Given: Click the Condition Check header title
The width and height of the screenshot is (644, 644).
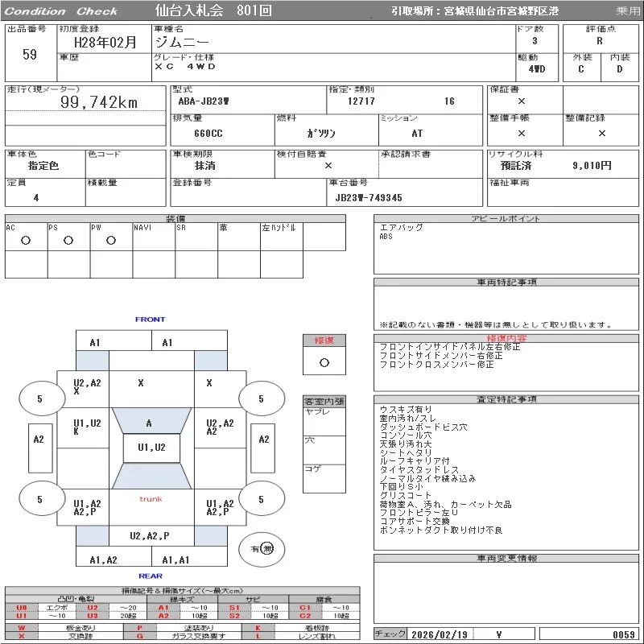Looking at the screenshot, I should (61, 11).
